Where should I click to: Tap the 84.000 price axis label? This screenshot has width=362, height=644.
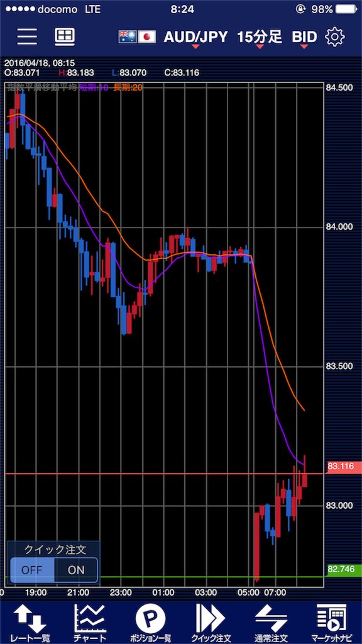[x=339, y=226]
